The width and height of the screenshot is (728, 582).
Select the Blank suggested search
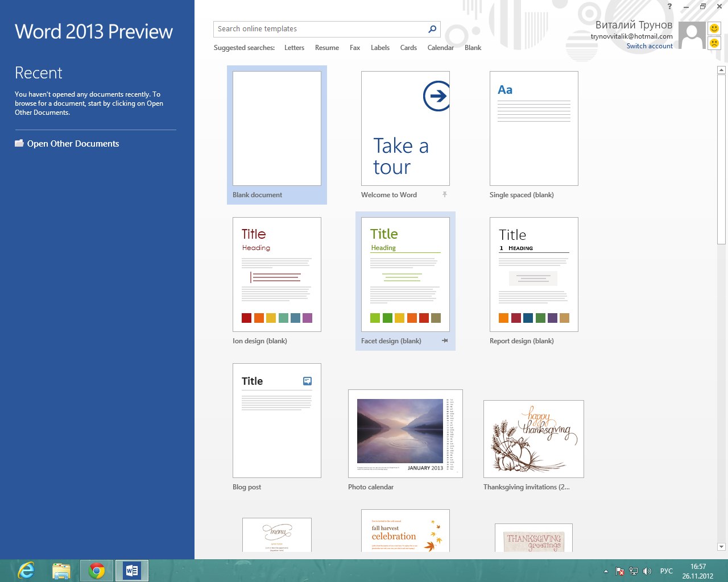coord(473,48)
